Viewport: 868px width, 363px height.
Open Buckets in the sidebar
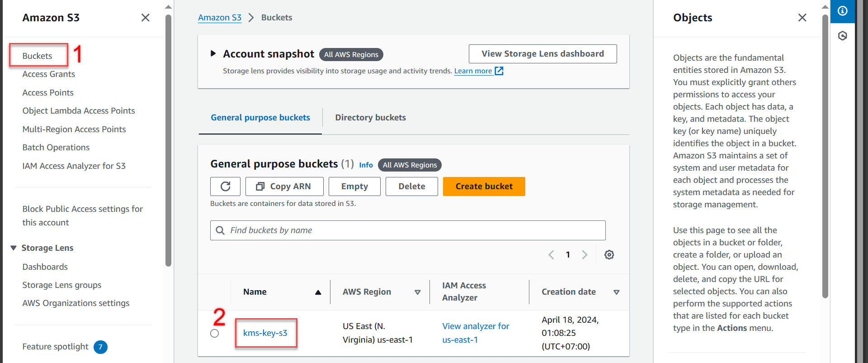click(37, 56)
